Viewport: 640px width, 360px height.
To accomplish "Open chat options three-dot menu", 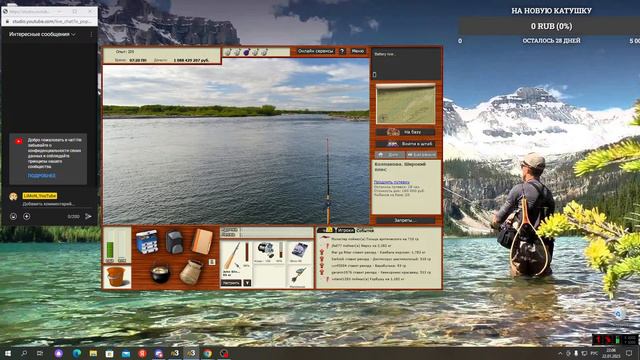I will [x=91, y=35].
